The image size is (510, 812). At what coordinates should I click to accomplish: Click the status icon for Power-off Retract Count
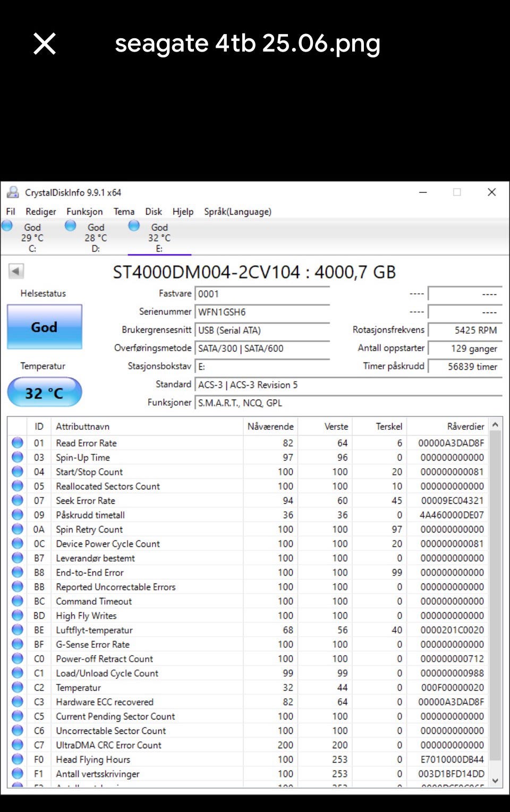(x=18, y=658)
